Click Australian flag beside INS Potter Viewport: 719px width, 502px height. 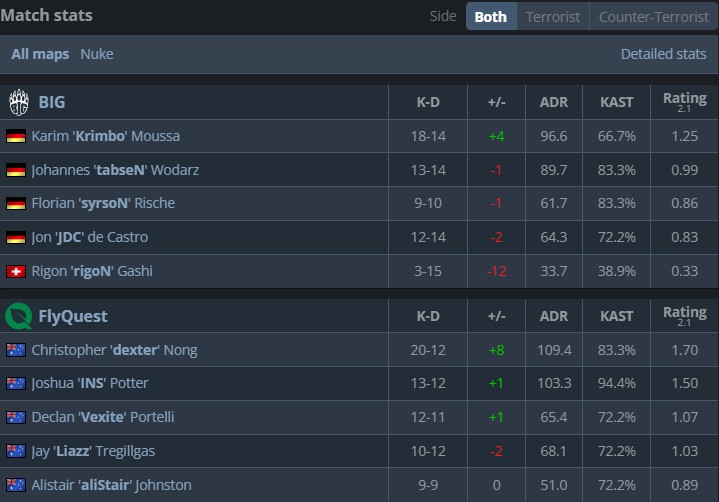16,383
